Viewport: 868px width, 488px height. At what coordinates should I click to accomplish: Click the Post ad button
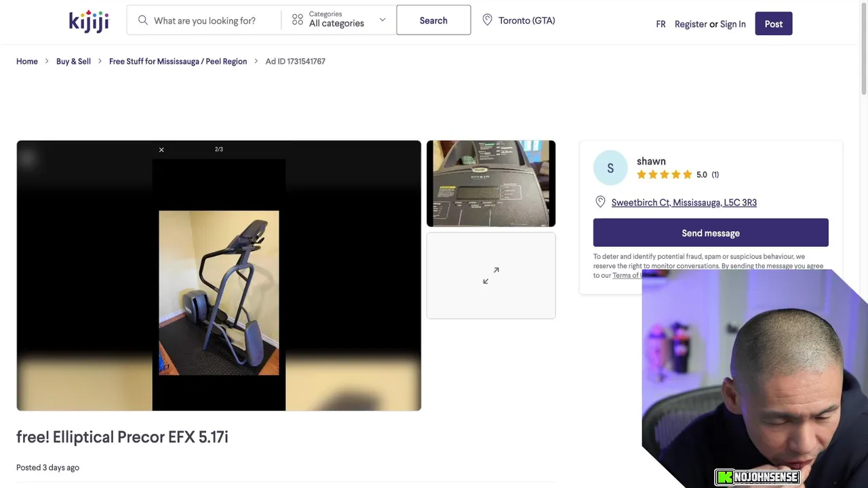click(x=774, y=24)
